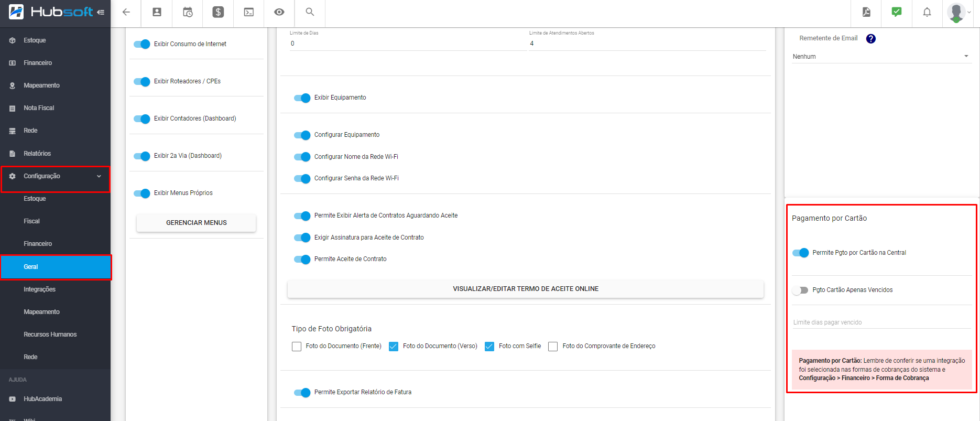This screenshot has height=421, width=980.
Task: Open the Remetente de Email Nenhum dropdown
Action: [881, 57]
